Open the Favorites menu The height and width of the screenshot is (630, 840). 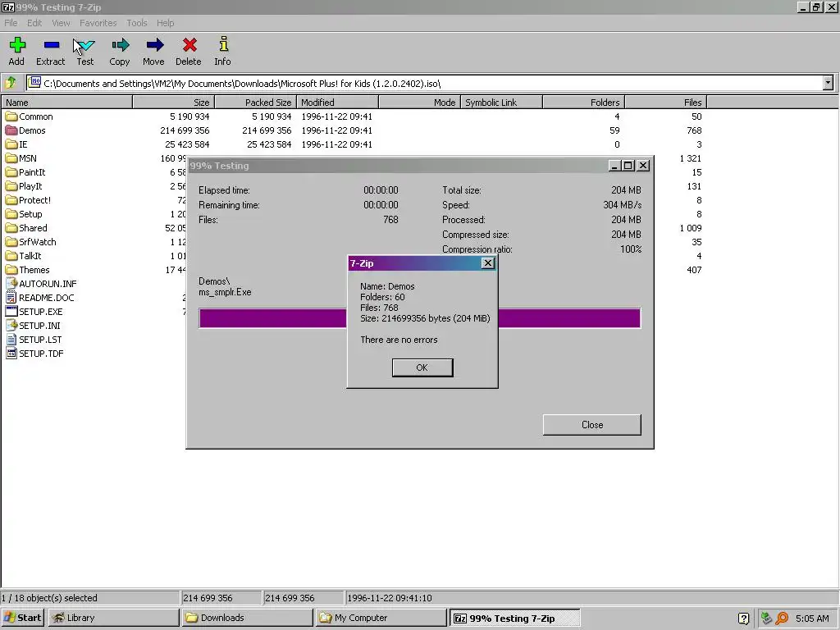click(98, 23)
